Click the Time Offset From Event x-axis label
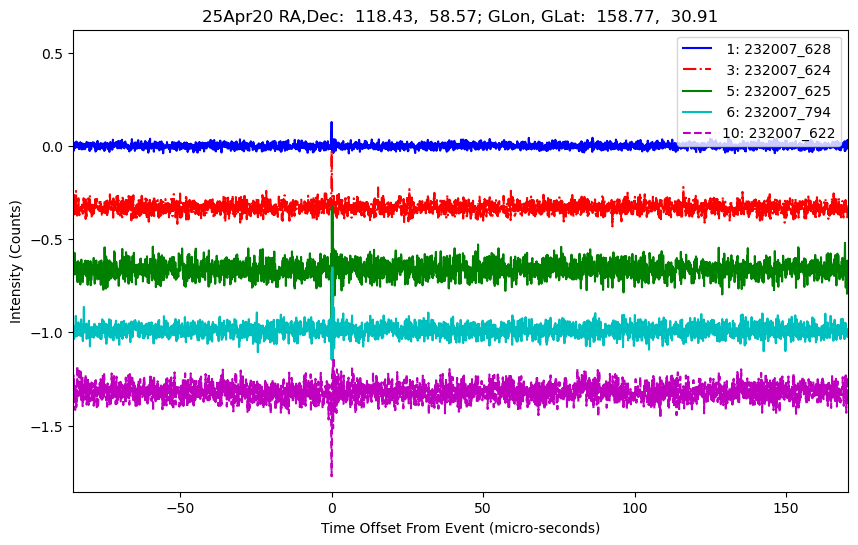 (460, 529)
